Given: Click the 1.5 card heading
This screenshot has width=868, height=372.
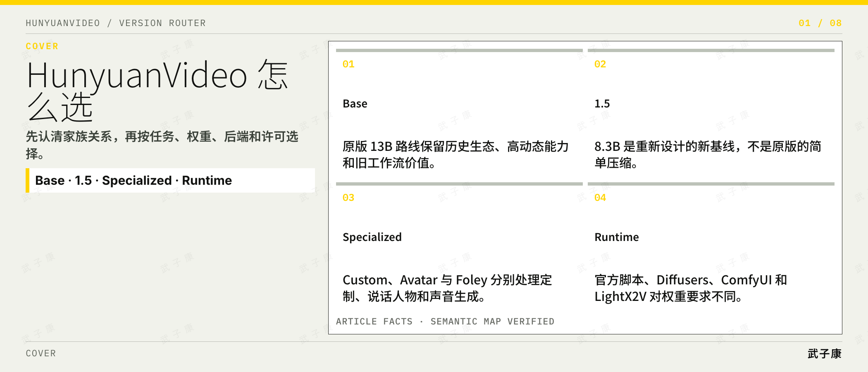Looking at the screenshot, I should tap(602, 104).
